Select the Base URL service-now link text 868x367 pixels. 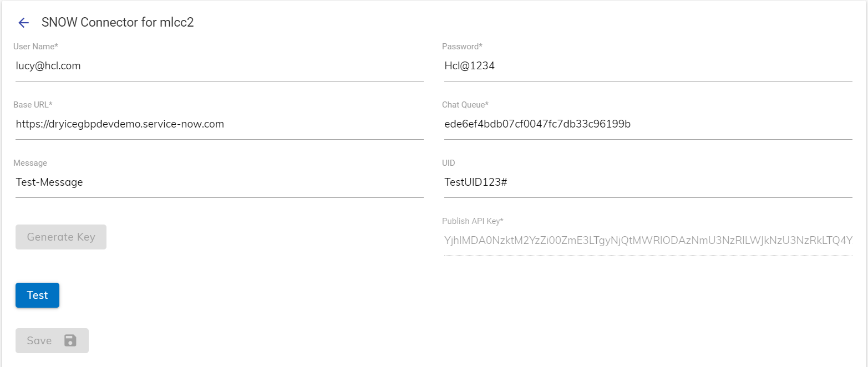(120, 124)
